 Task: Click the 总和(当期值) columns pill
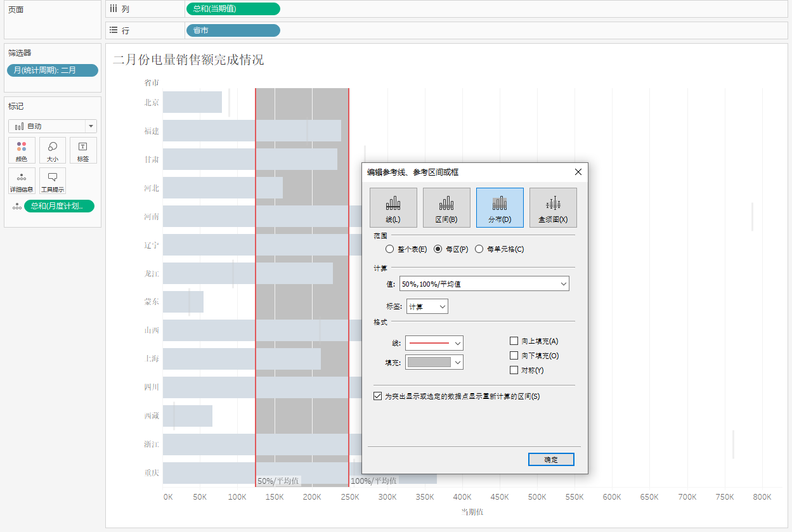pyautogui.click(x=233, y=9)
